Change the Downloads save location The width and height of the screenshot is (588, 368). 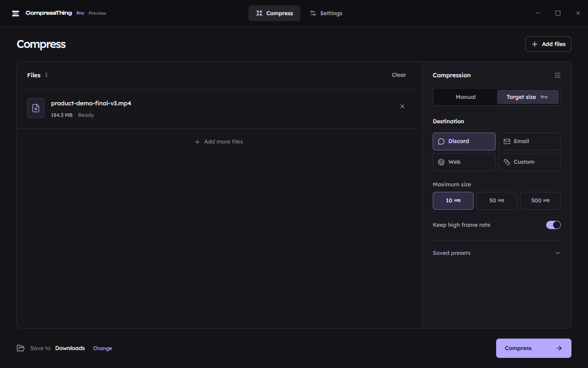[102, 348]
